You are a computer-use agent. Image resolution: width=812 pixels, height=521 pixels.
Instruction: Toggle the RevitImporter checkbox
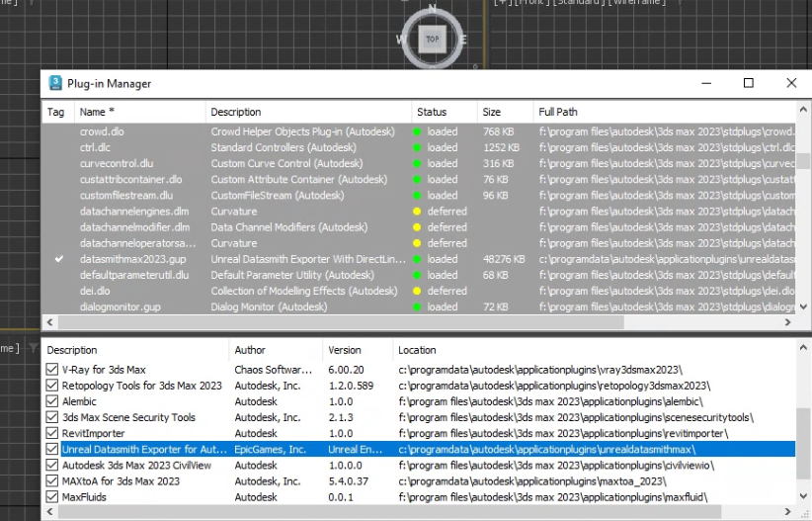click(51, 433)
